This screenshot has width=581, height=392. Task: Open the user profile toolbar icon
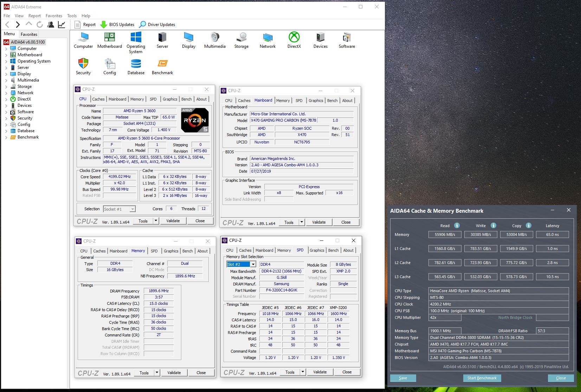point(51,24)
